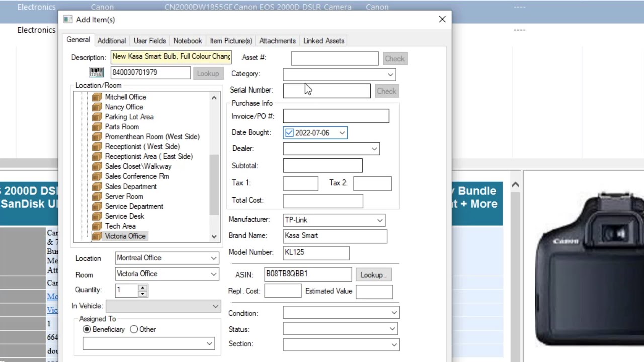Open the Condition dropdown

point(341,313)
